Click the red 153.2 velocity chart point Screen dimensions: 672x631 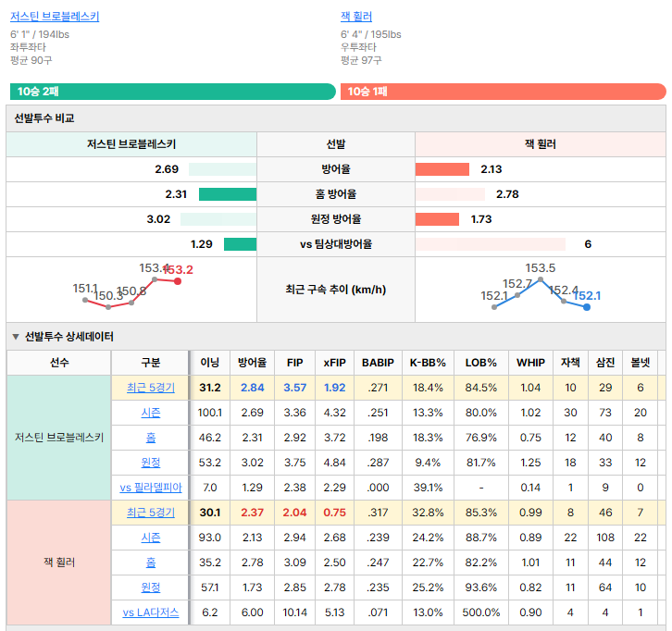(x=178, y=281)
